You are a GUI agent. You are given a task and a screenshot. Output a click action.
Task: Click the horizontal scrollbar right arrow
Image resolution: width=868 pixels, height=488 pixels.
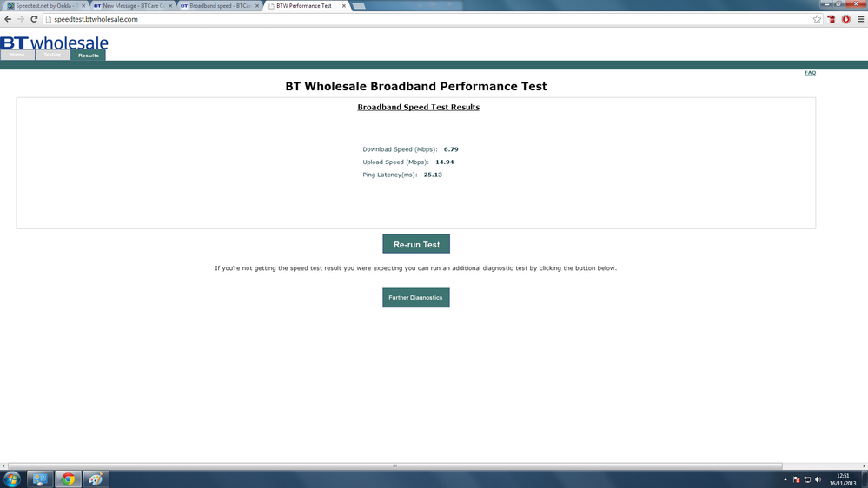click(865, 466)
